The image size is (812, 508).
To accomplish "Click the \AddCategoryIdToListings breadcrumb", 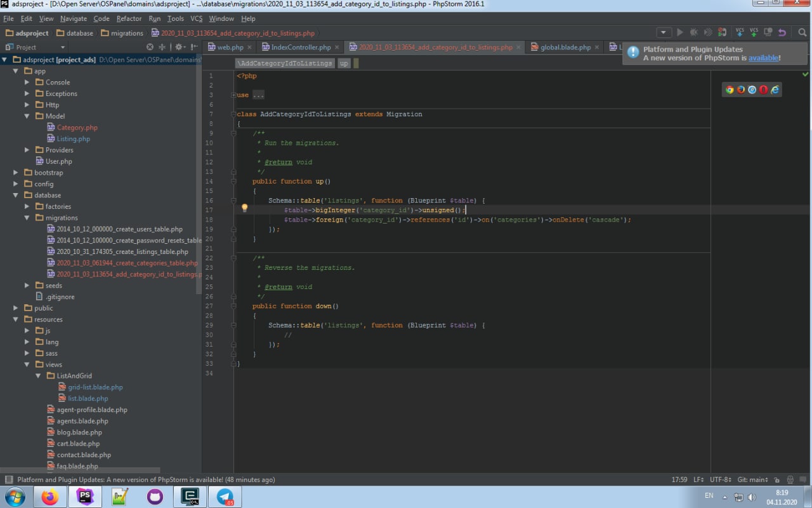I will tap(285, 63).
